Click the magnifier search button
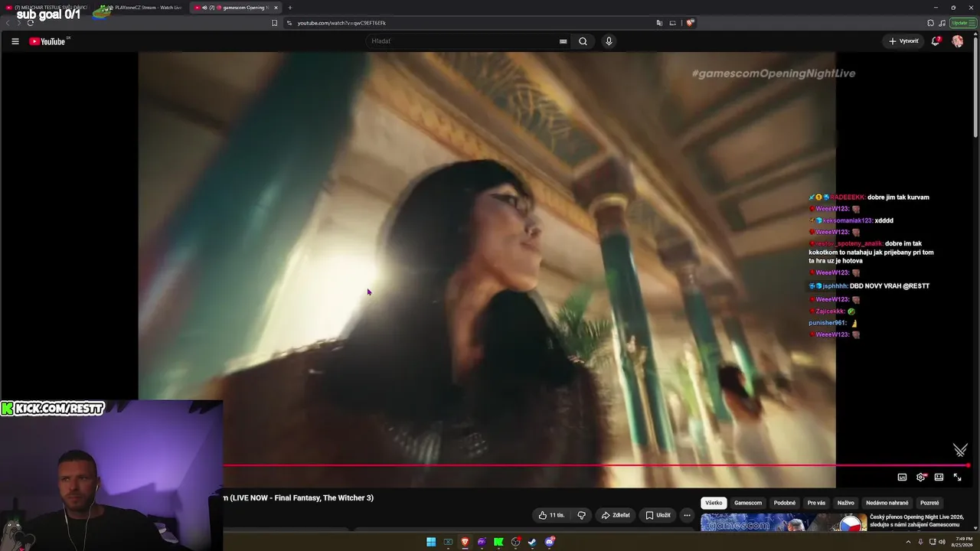This screenshot has height=551, width=980. pyautogui.click(x=583, y=41)
